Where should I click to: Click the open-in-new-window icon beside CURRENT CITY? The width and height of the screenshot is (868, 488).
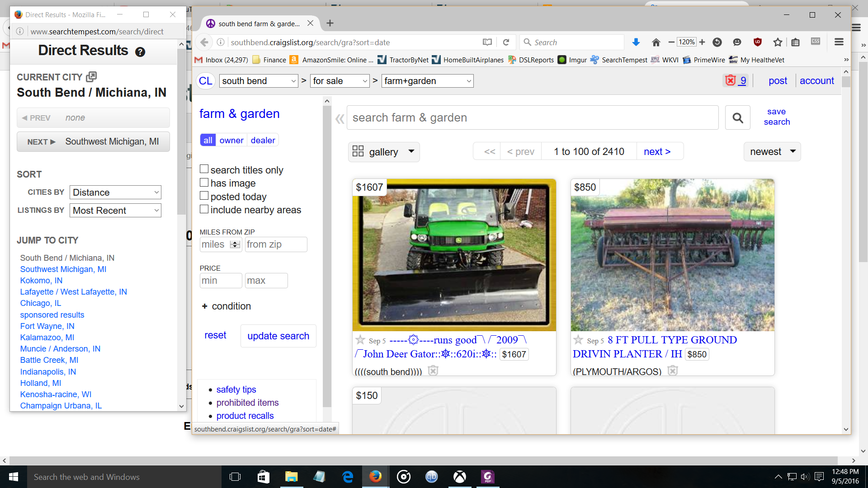[x=91, y=76]
